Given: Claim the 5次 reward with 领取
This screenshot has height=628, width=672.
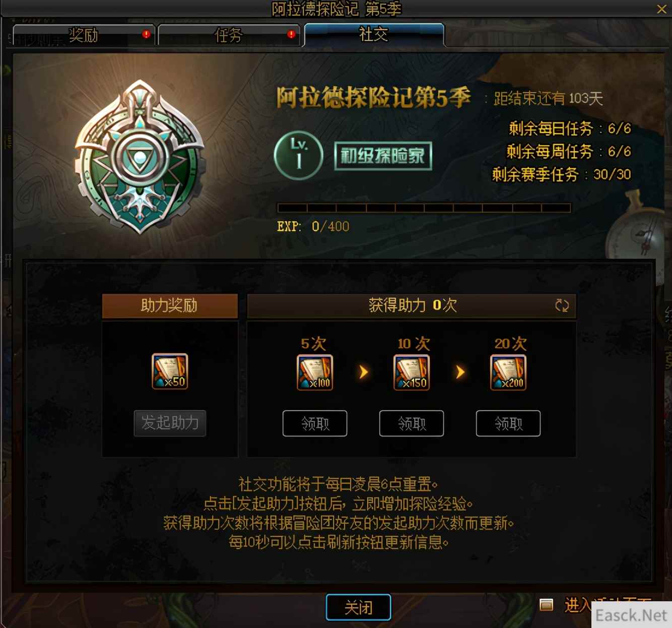Looking at the screenshot, I should (315, 423).
